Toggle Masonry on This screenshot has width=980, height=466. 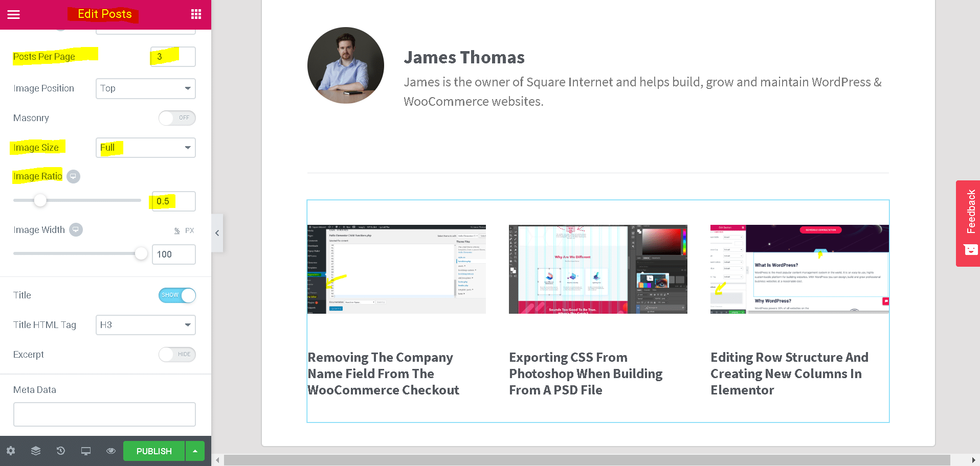click(177, 118)
